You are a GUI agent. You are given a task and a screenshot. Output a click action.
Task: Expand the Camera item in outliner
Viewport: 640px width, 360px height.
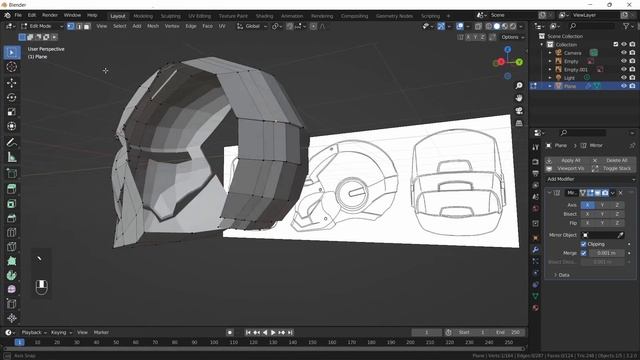550,53
